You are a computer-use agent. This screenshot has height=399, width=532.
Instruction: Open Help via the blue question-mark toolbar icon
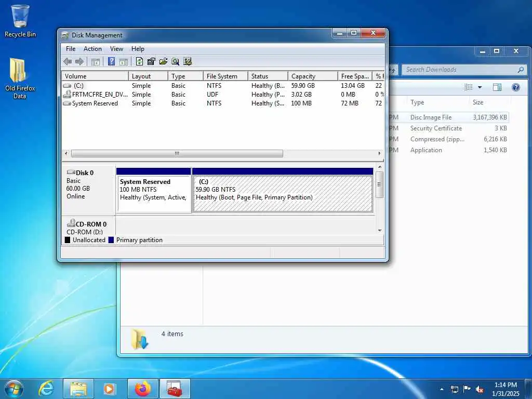111,61
